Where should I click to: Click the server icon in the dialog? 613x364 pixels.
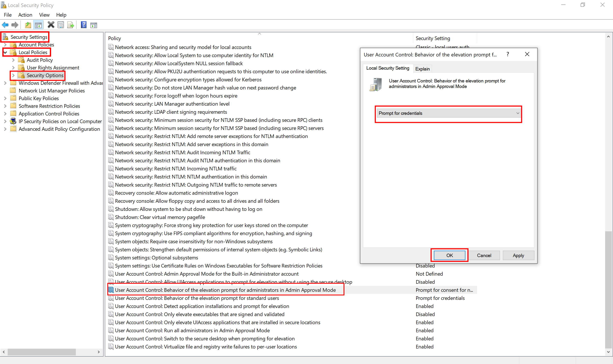click(x=376, y=84)
